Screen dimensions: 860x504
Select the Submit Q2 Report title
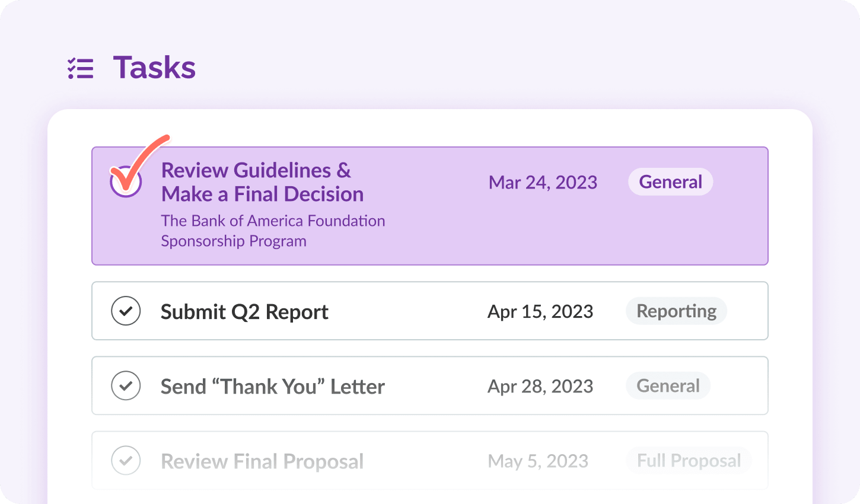(x=244, y=311)
